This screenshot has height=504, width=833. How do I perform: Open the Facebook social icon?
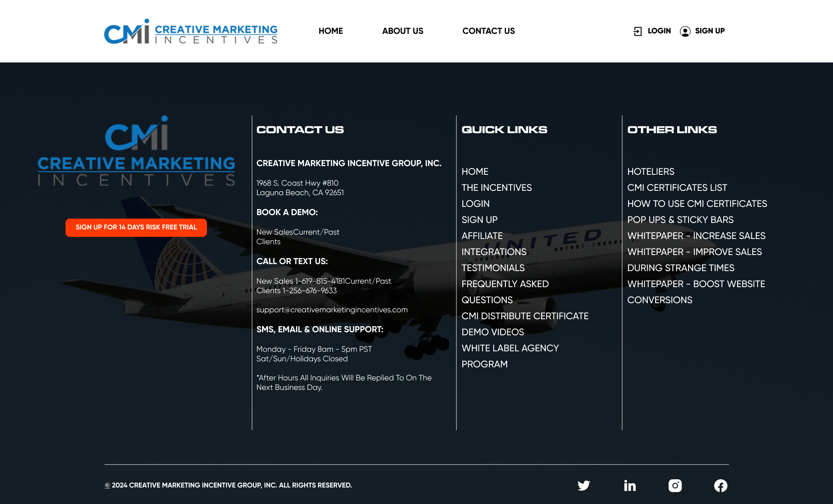coord(720,485)
